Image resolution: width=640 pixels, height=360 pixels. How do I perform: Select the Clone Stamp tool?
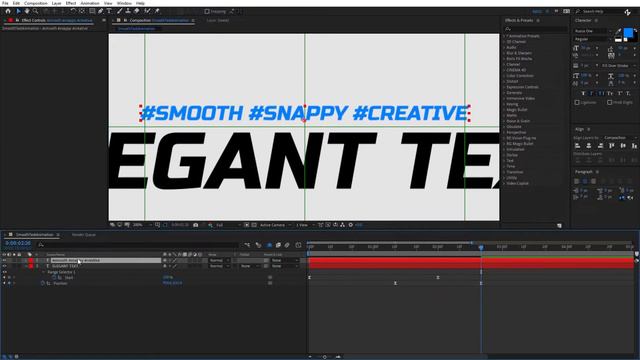pyautogui.click(x=128, y=11)
